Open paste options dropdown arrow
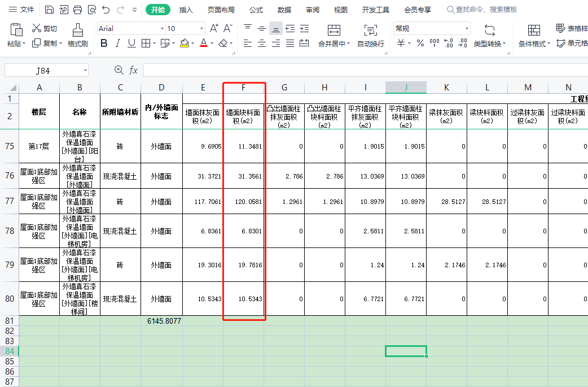Viewport: 588px width, 387px height. click(x=24, y=44)
